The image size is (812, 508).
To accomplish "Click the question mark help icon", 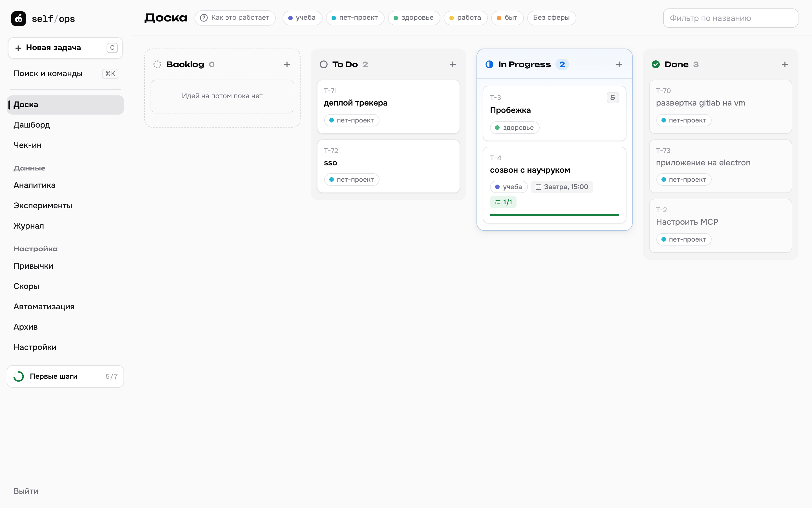I will [204, 18].
